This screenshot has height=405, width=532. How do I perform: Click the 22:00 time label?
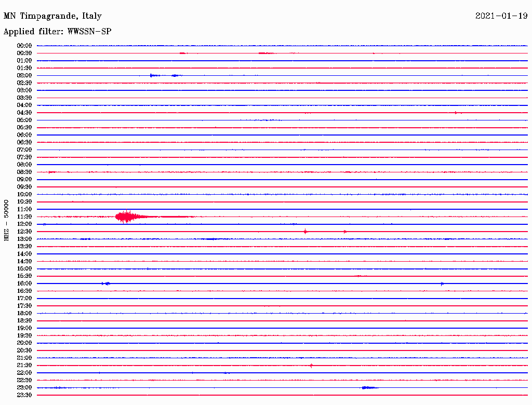(24, 373)
